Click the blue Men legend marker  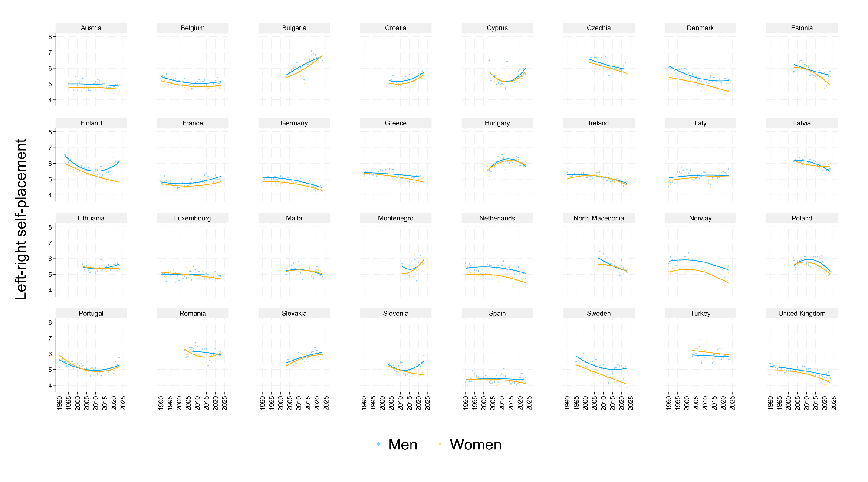379,444
